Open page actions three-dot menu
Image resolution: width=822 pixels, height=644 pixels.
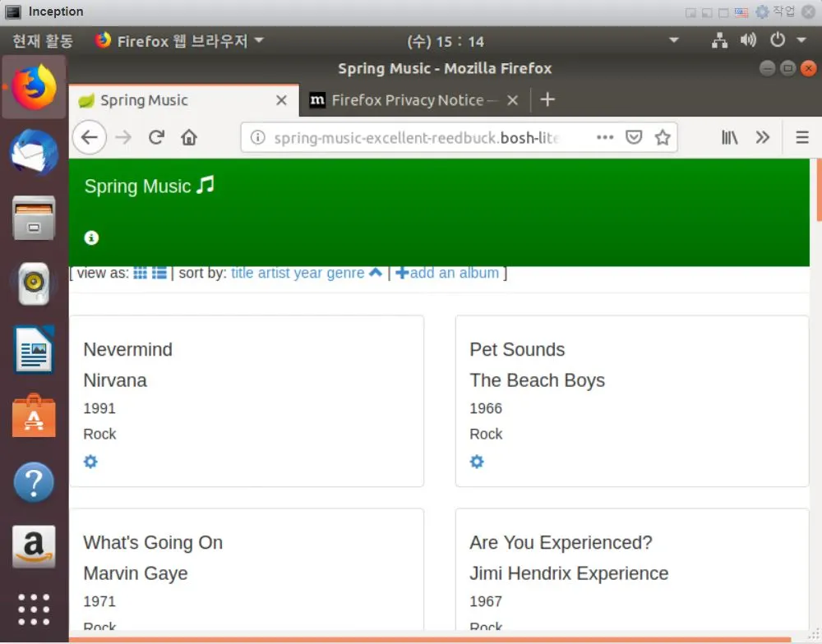(x=605, y=137)
